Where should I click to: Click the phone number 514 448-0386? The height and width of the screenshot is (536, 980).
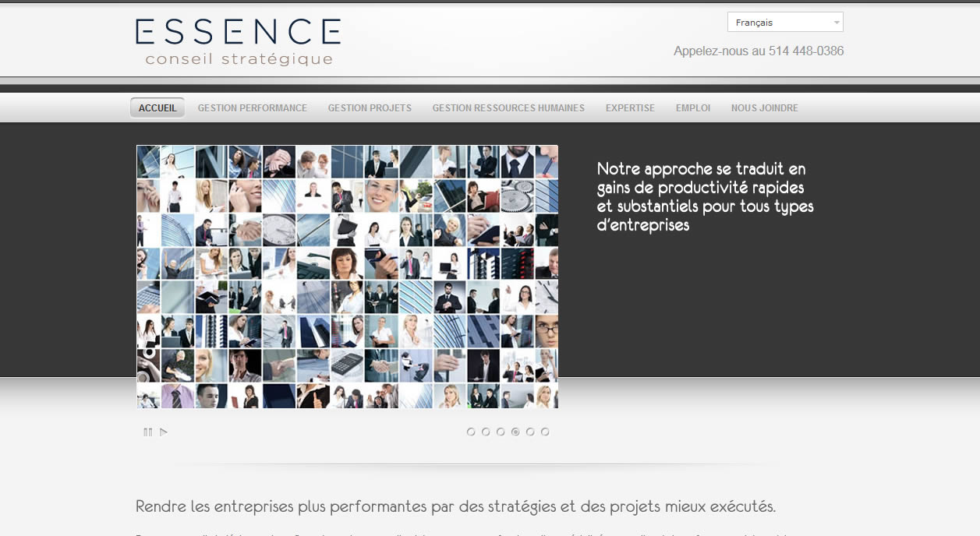pos(805,51)
